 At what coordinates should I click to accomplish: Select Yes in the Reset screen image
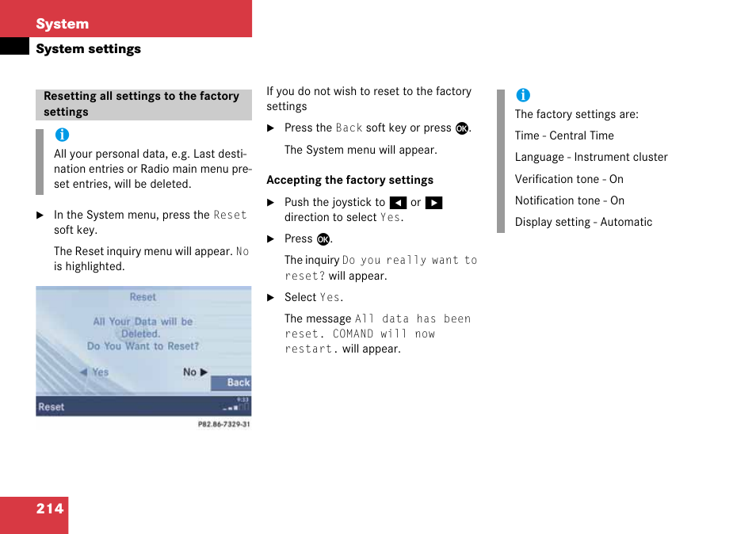pyautogui.click(x=94, y=372)
